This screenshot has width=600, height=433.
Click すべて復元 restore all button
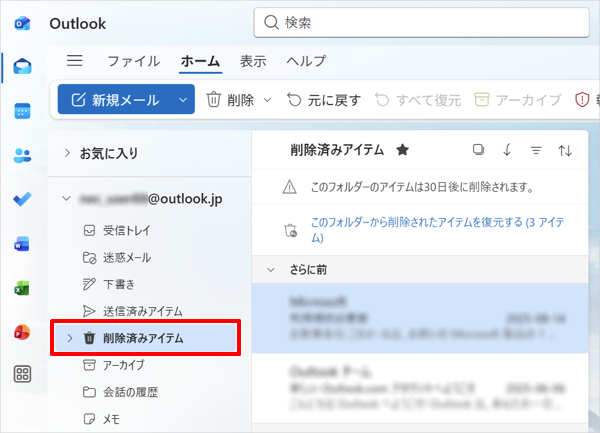tap(418, 100)
